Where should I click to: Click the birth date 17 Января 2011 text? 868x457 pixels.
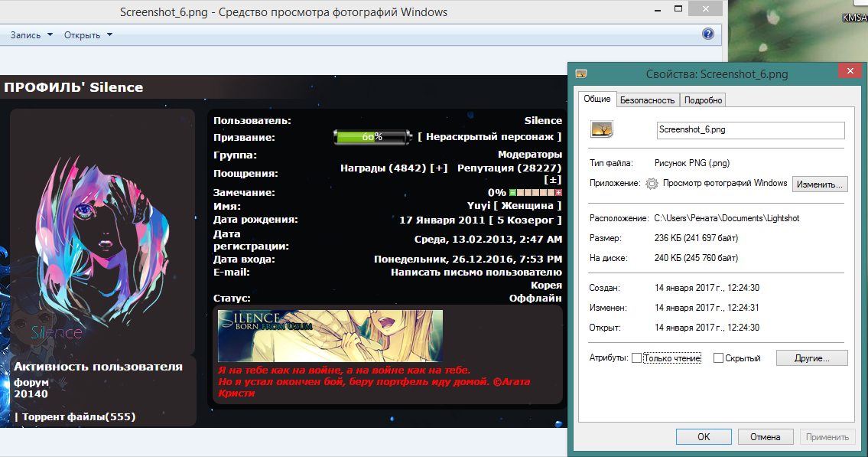click(x=442, y=220)
